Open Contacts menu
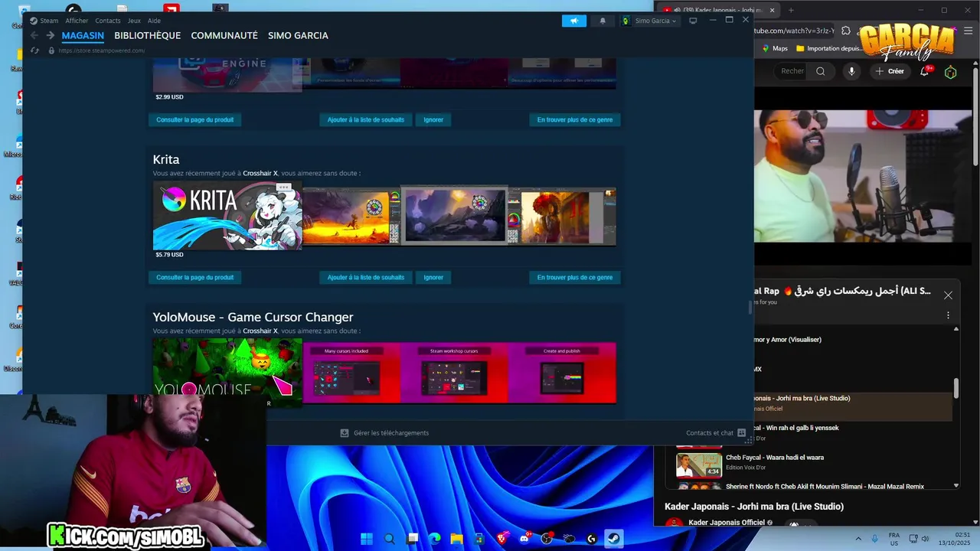980x551 pixels. 108,21
